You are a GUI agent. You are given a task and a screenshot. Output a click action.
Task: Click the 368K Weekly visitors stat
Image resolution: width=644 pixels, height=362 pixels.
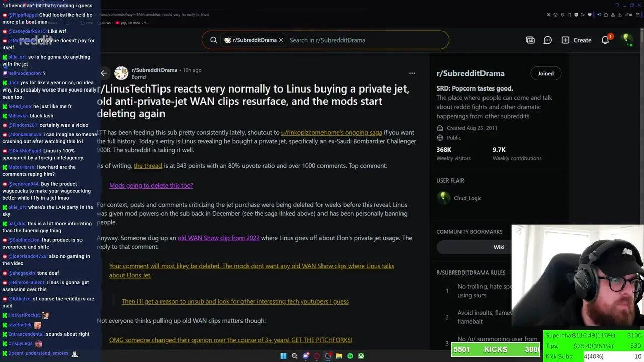(453, 154)
